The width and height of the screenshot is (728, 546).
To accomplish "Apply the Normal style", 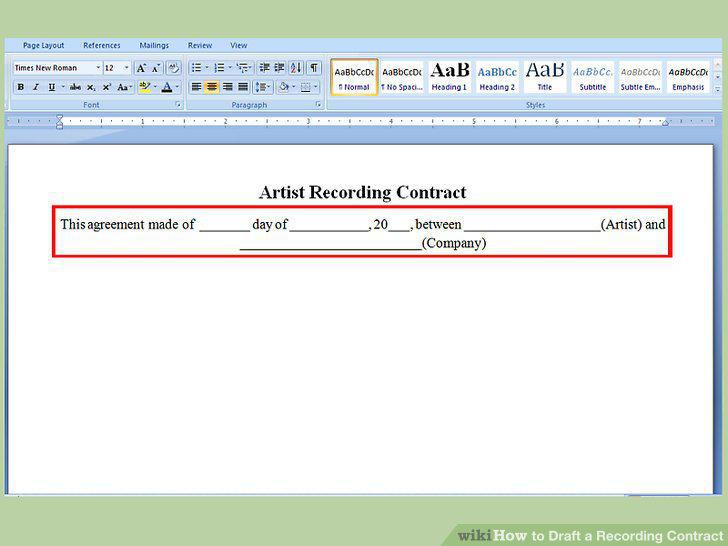I will tap(354, 77).
